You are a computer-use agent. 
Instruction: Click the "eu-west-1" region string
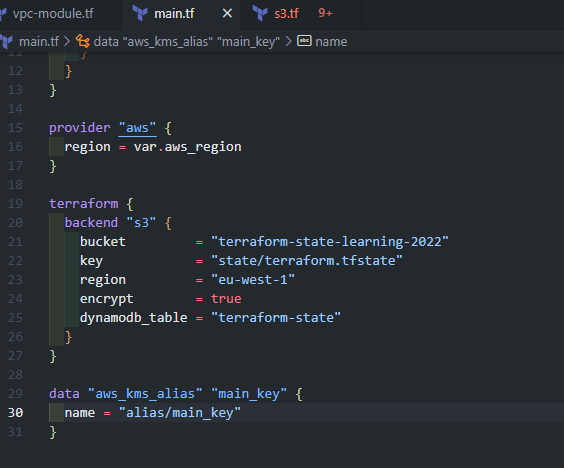point(253,280)
